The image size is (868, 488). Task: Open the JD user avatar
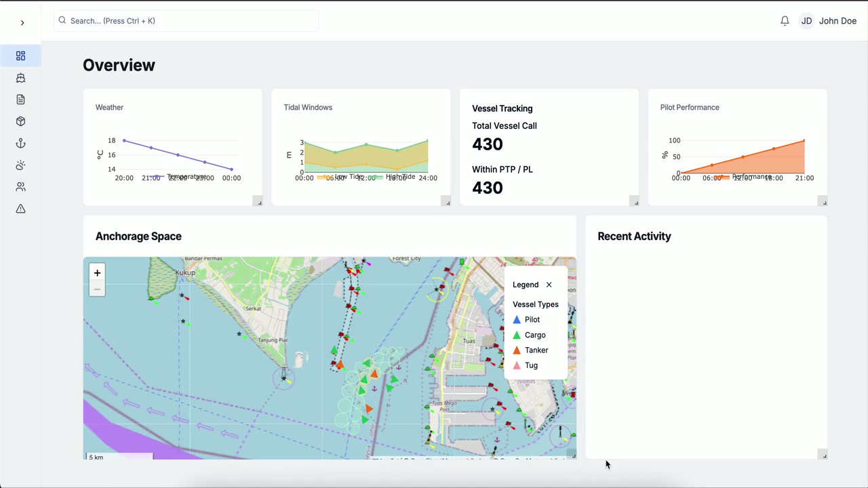click(806, 21)
